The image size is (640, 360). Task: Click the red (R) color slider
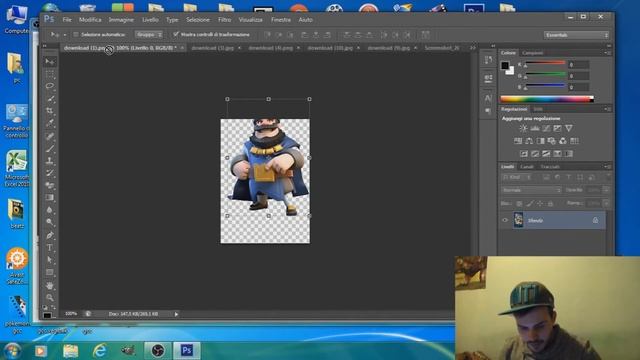[545, 64]
